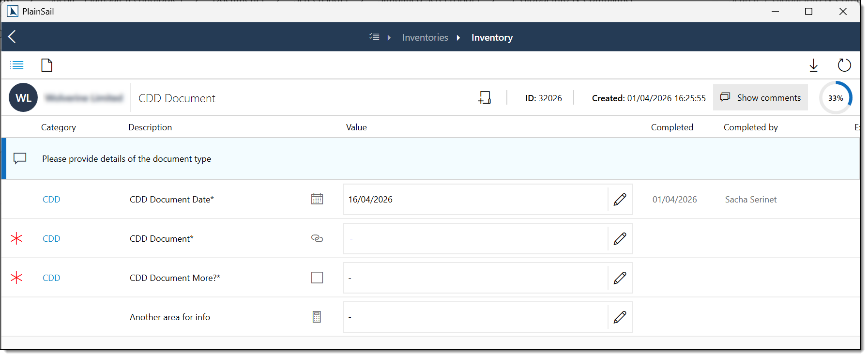Edit the Another area for info pencil
Screen dimensions: 868x357
[x=620, y=317]
